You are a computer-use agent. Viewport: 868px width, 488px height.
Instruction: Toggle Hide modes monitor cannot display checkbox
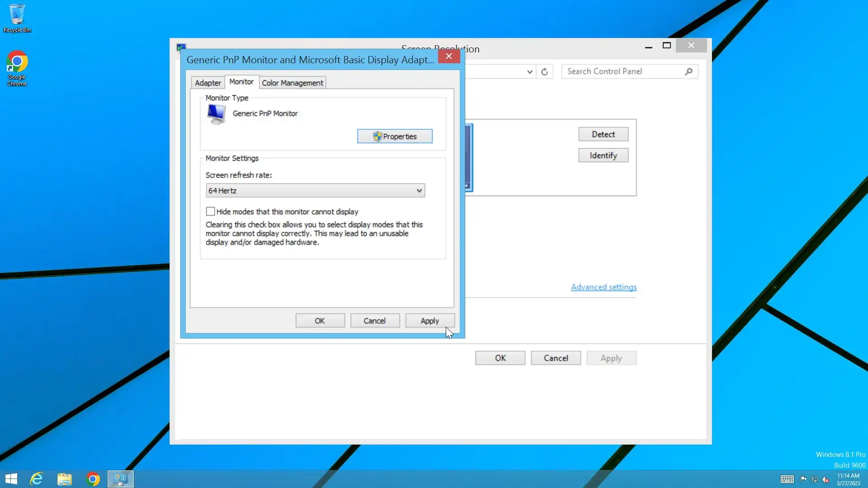click(x=210, y=211)
